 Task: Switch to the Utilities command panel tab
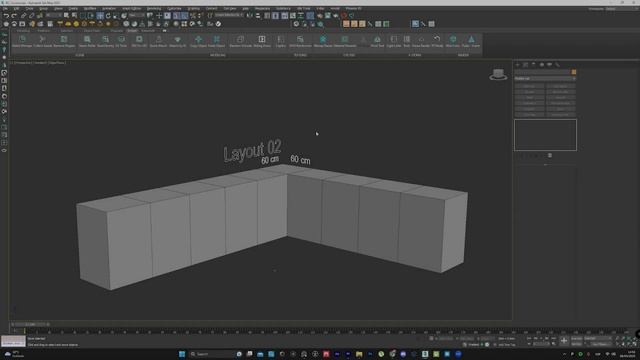(x=558, y=64)
